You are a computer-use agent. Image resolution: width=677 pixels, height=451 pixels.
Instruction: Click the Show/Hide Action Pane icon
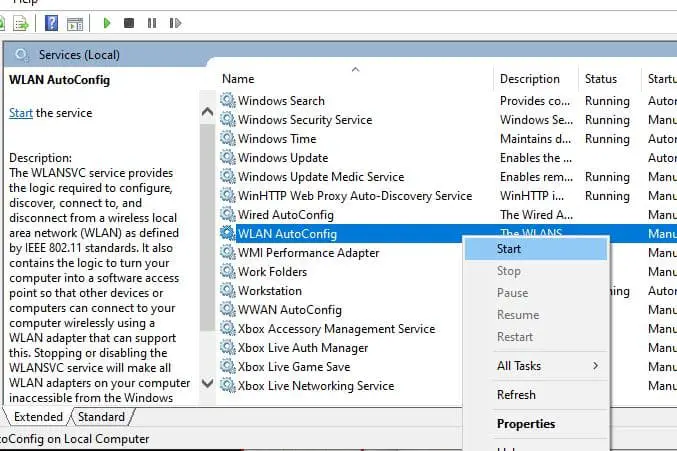(76, 22)
